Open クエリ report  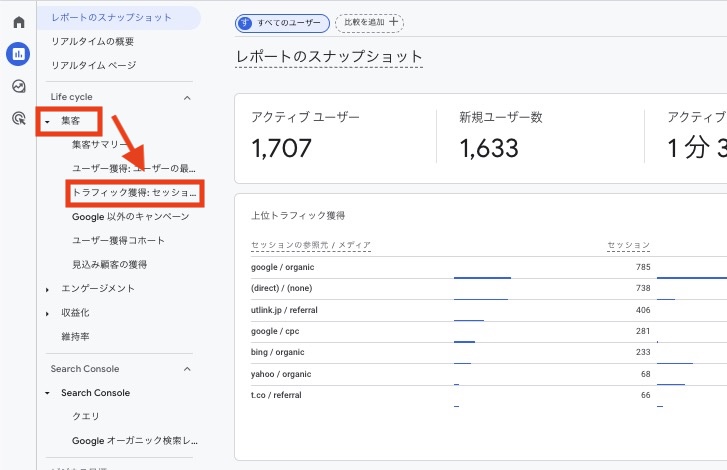coord(86,416)
